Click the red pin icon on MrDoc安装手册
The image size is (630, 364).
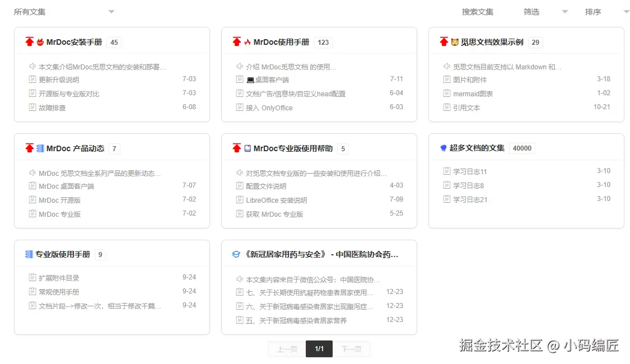(29, 42)
